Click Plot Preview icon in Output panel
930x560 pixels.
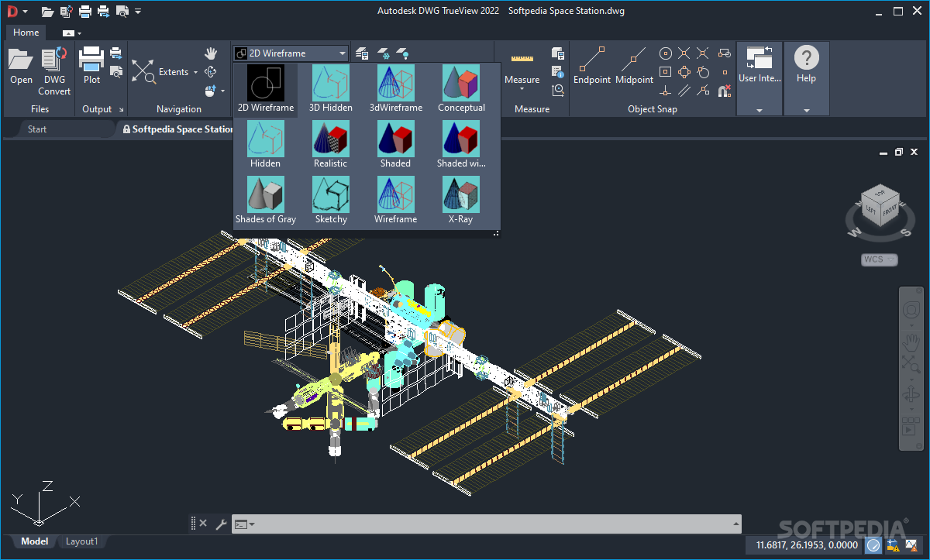(116, 71)
